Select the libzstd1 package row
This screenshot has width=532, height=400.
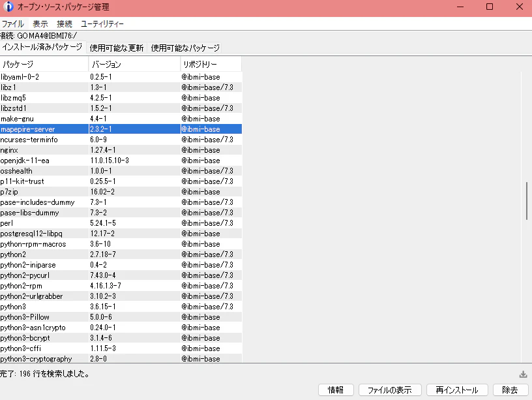pos(121,108)
